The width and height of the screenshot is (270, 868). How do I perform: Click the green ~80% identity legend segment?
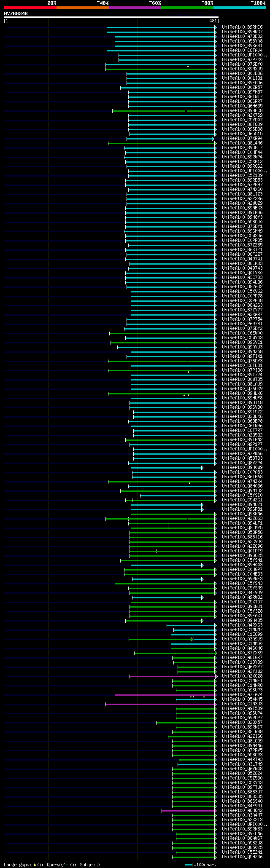pos(187,8)
